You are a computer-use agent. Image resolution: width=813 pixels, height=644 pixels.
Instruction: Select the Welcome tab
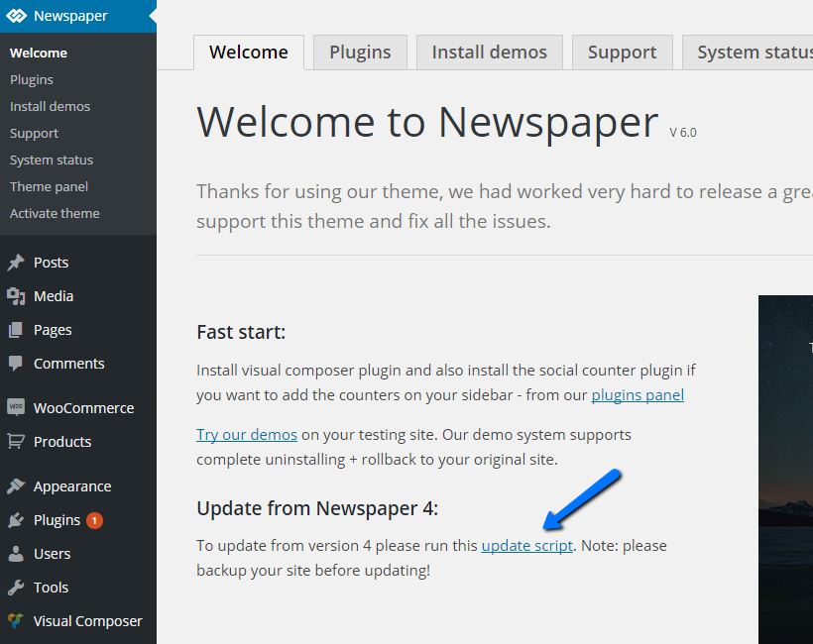(249, 53)
